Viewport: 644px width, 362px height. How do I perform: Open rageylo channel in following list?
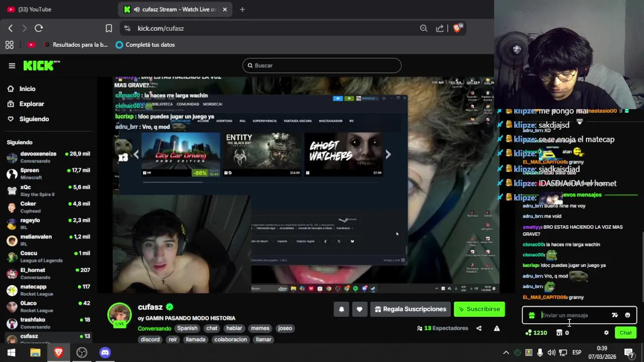(x=48, y=224)
